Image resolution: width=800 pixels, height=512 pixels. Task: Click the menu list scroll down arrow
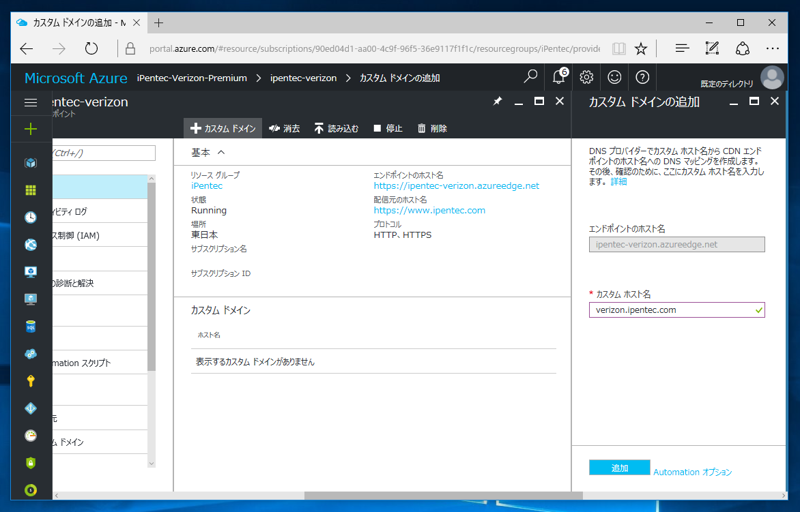coord(151,463)
